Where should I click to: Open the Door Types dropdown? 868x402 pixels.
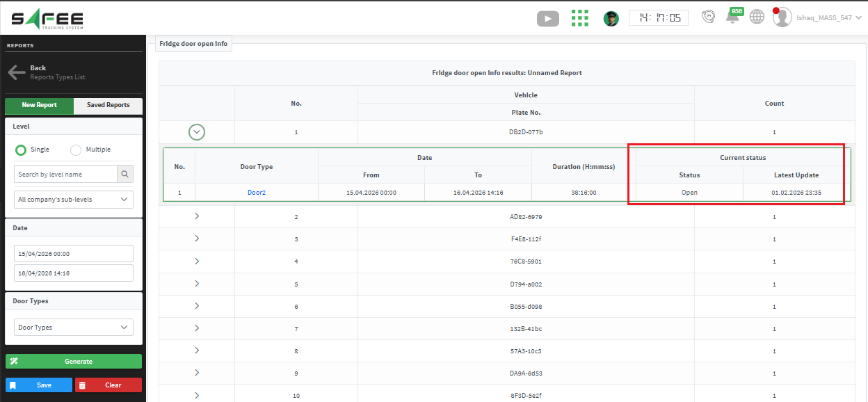74,327
